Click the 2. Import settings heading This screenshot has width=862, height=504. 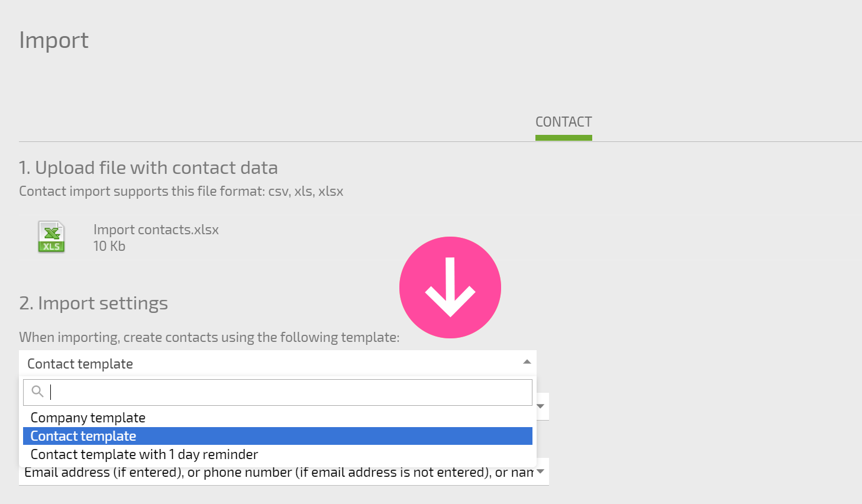click(x=93, y=303)
